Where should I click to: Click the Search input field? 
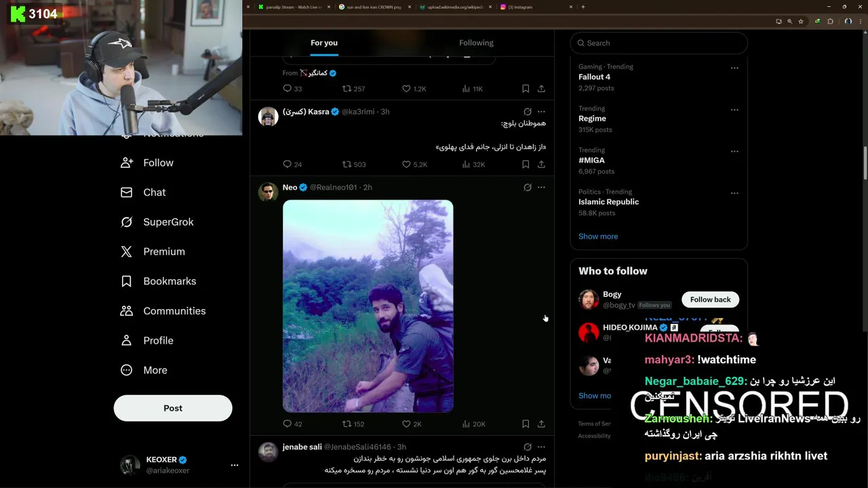pyautogui.click(x=658, y=43)
